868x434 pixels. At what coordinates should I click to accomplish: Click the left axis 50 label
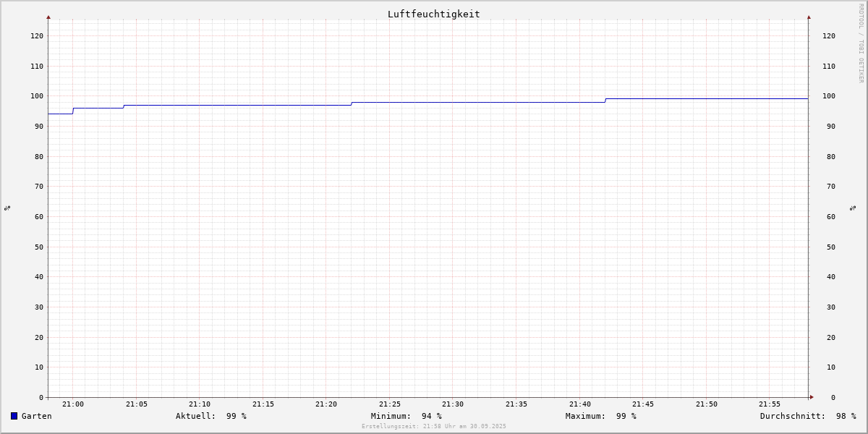click(39, 247)
